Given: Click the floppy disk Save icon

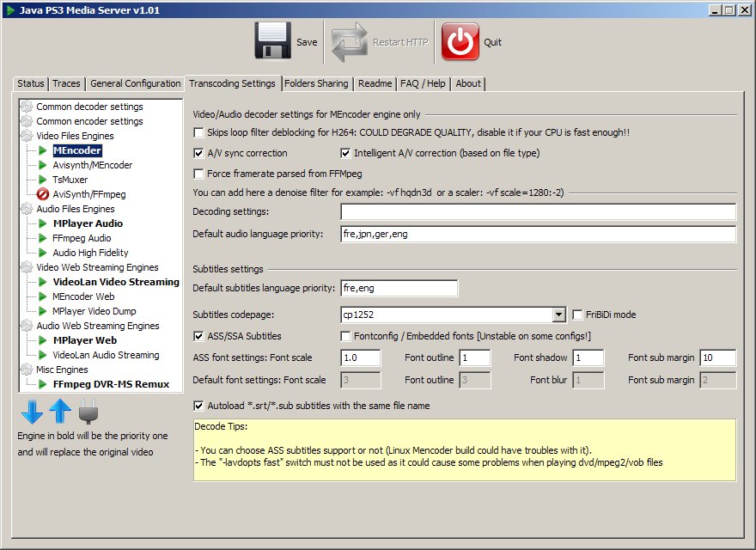Looking at the screenshot, I should 273,41.
